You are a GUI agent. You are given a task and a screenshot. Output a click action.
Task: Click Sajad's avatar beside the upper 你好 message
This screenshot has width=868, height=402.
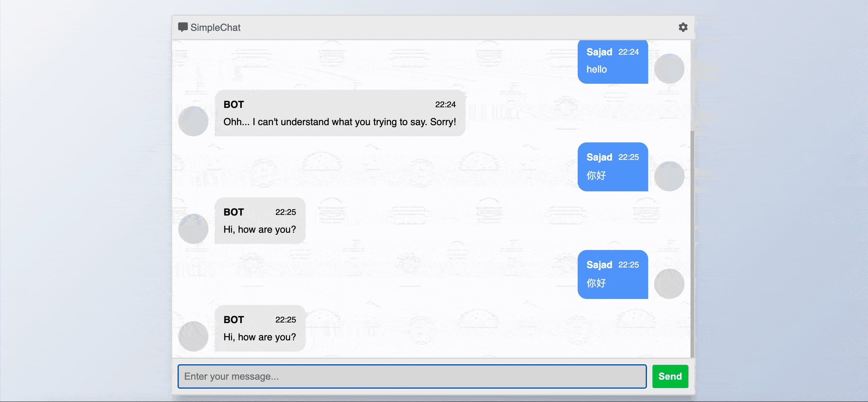click(669, 176)
